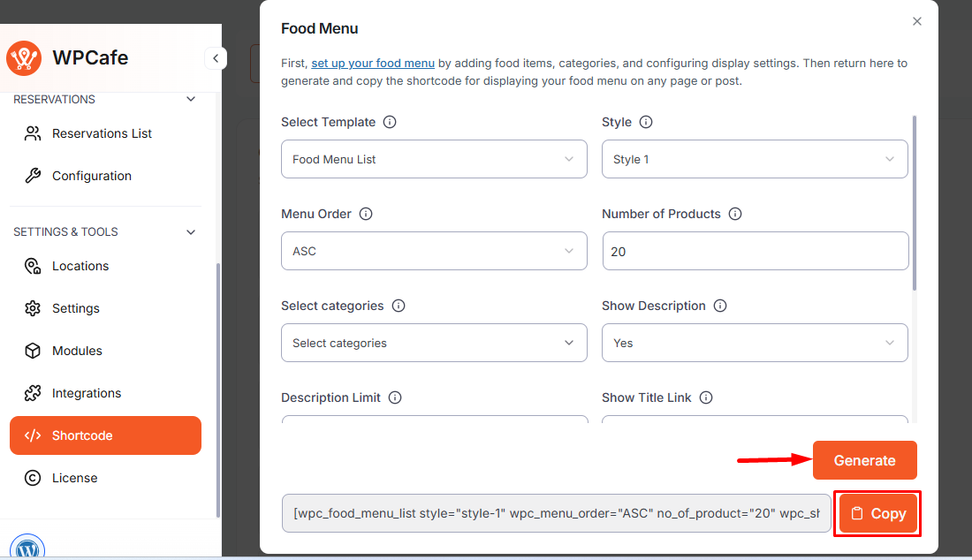Click the Number of Products input field
The width and height of the screenshot is (972, 560).
click(755, 251)
